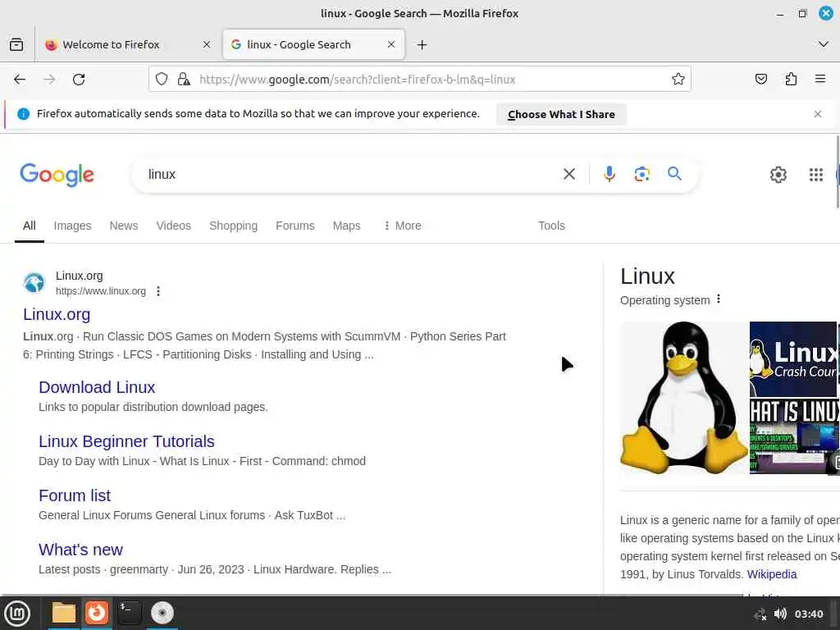The image size is (840, 630).
Task: Click the Choose What I Share button
Action: (561, 114)
